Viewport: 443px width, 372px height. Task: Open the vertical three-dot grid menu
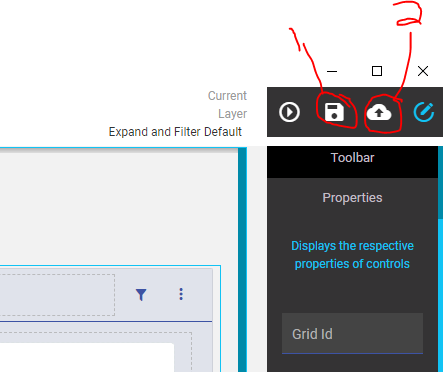click(x=181, y=294)
